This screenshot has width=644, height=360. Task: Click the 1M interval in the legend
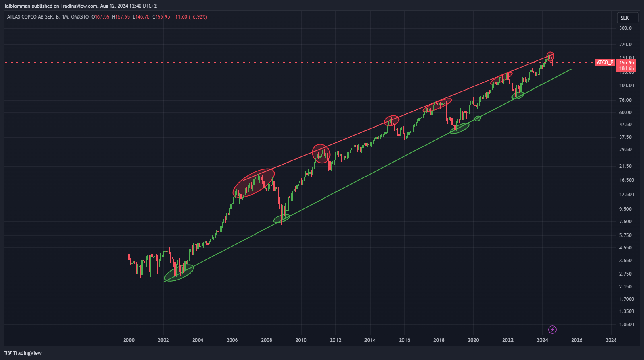(x=65, y=17)
